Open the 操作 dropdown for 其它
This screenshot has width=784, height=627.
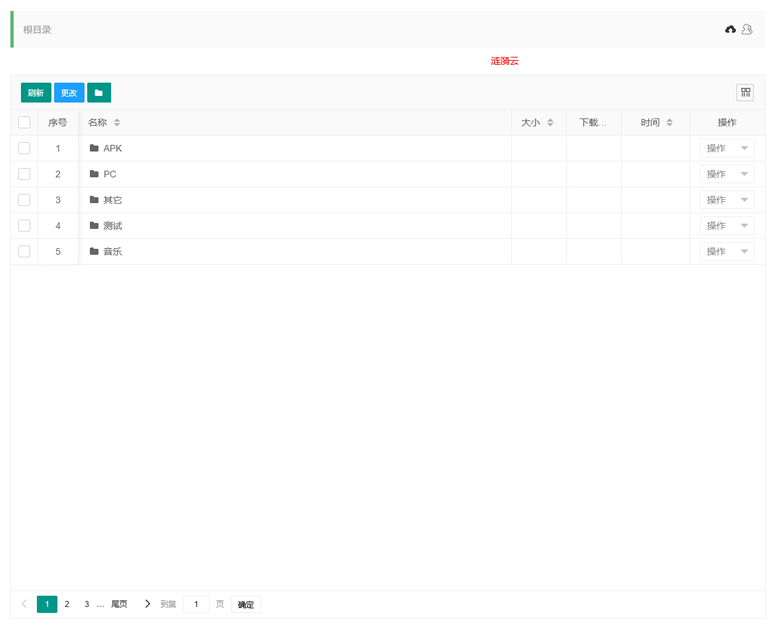[727, 200]
